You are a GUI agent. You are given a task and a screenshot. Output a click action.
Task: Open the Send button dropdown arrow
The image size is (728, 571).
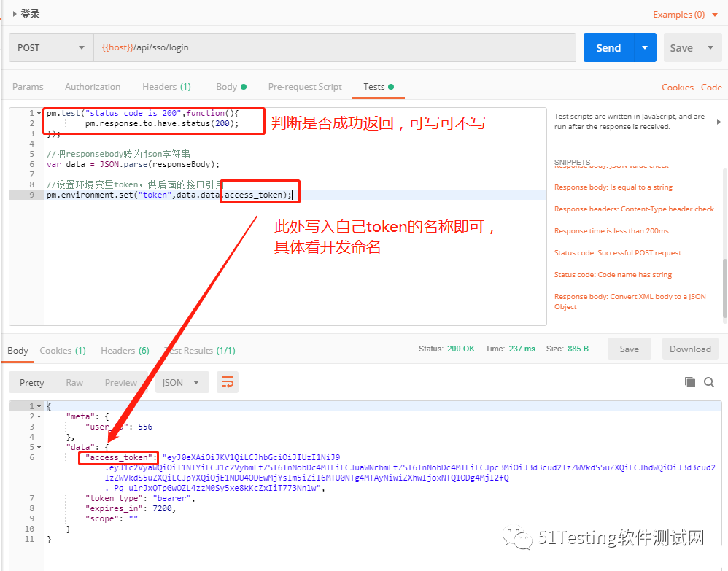644,48
